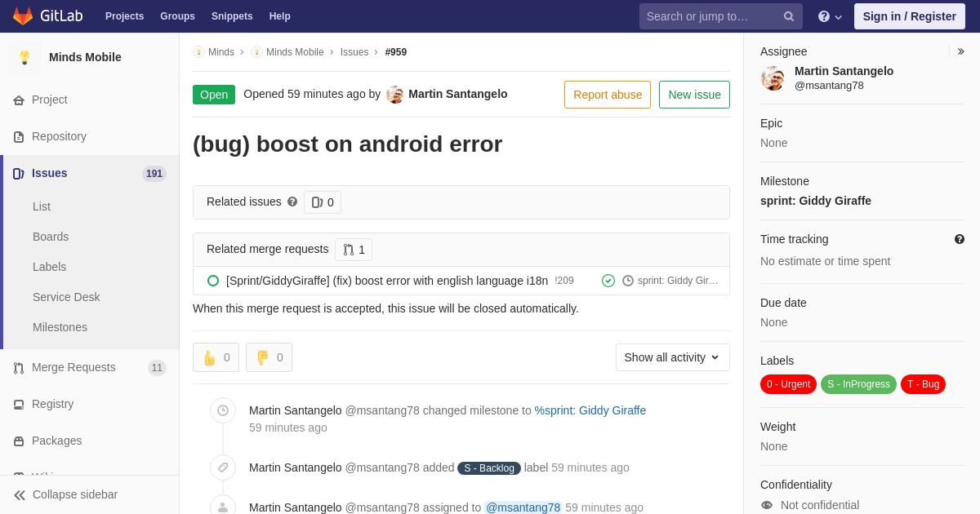Click the assignee avatar in right sidebar
The width and height of the screenshot is (980, 514).
tap(773, 78)
